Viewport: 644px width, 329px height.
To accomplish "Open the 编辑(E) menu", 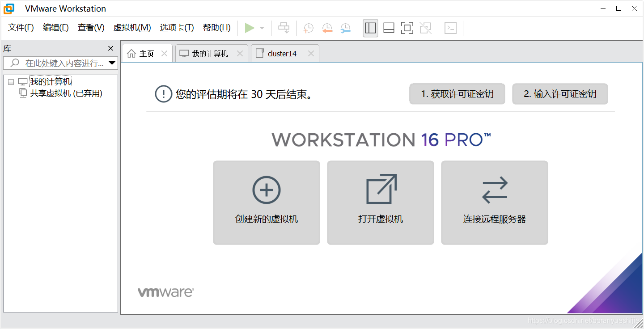I will coord(56,28).
